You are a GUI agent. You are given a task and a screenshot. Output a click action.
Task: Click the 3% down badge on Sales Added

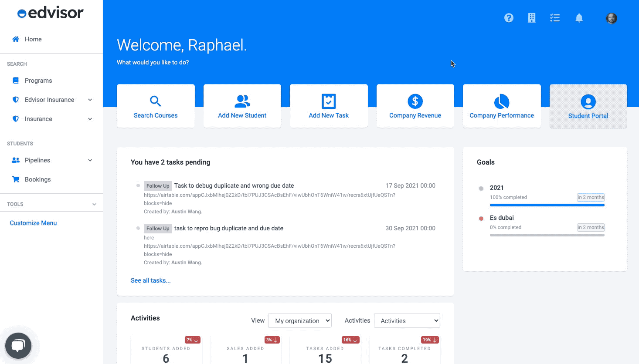click(x=272, y=340)
